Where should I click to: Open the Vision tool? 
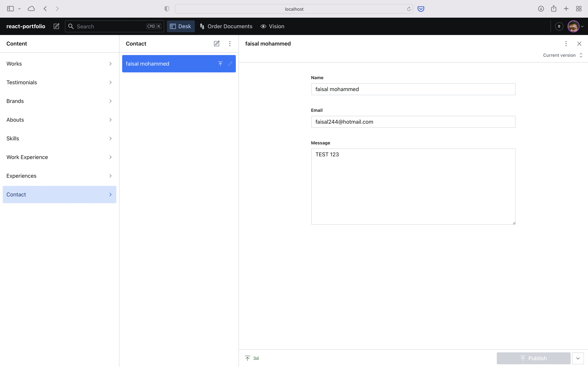[x=272, y=26]
